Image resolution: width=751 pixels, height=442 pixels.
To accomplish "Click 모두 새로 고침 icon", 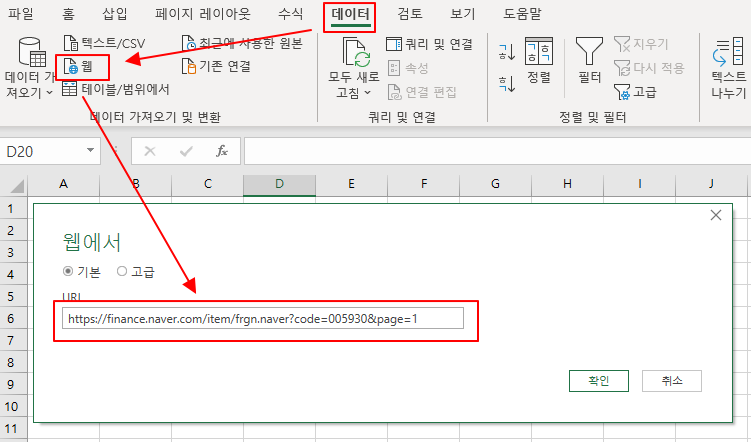I will click(x=356, y=53).
